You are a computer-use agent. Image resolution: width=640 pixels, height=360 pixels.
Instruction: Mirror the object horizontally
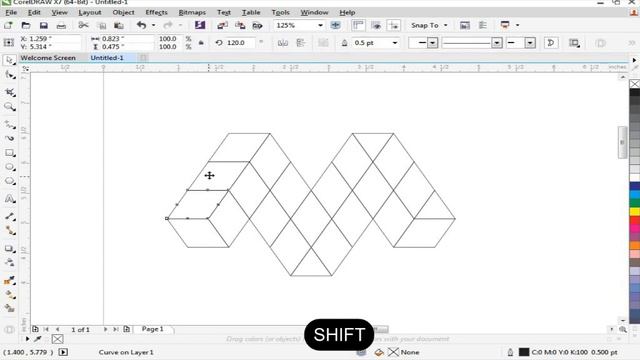pyautogui.click(x=282, y=43)
